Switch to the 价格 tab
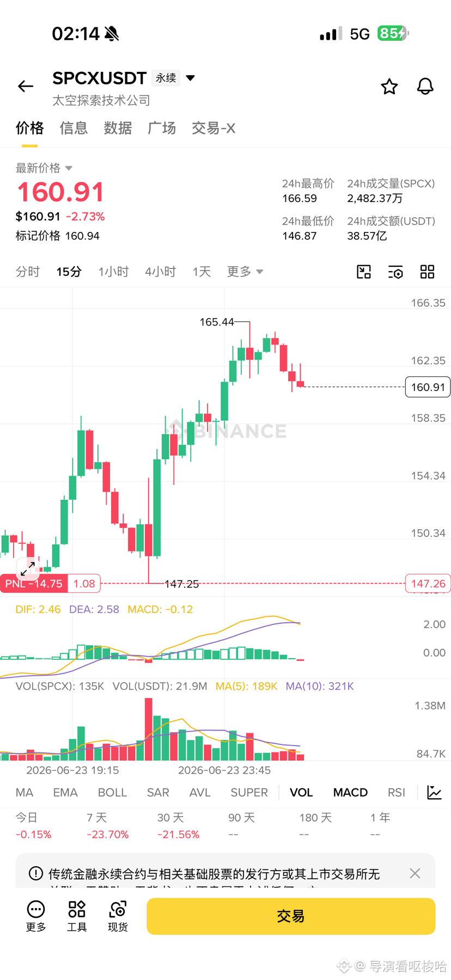The image size is (451, 980). pos(29,128)
